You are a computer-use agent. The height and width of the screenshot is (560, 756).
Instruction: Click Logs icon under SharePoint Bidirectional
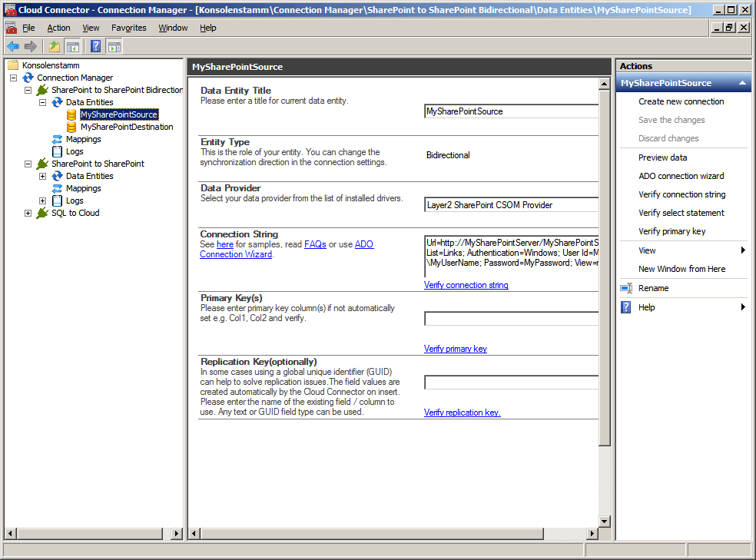click(58, 151)
